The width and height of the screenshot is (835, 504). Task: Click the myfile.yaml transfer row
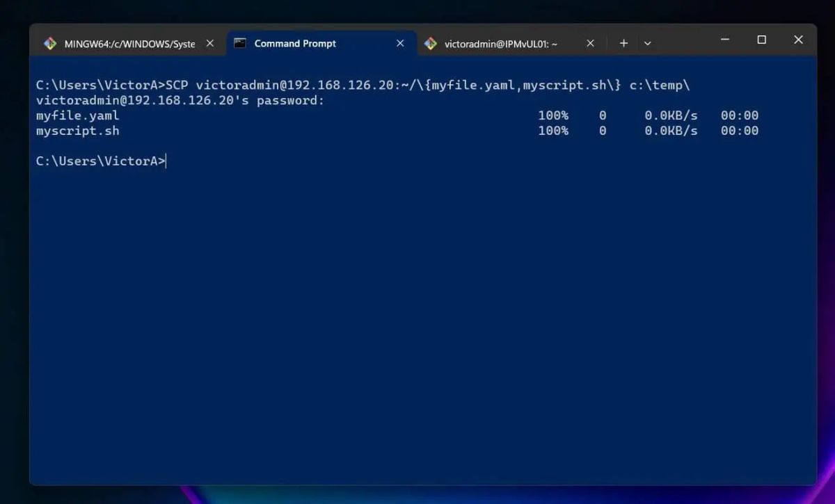[397, 115]
